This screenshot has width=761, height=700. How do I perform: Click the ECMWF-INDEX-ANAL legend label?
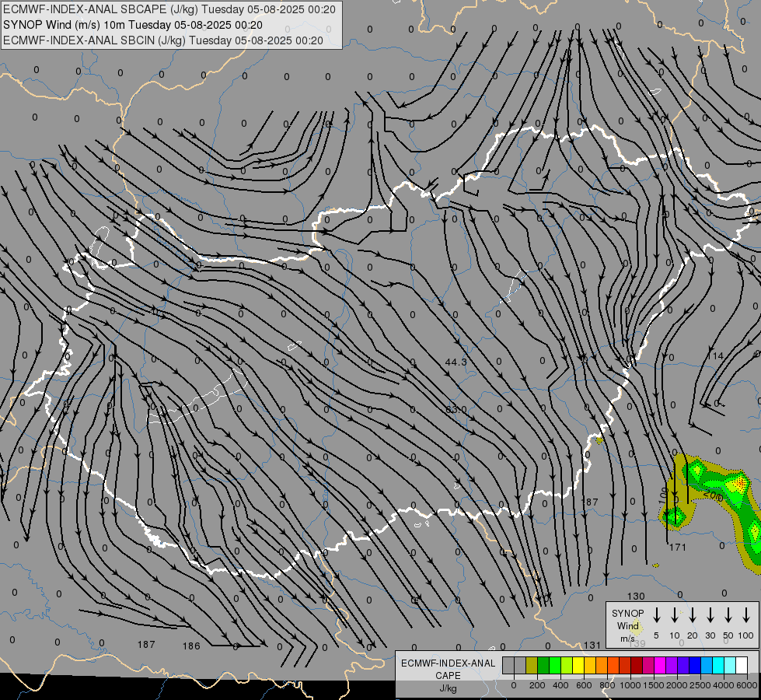tap(448, 663)
